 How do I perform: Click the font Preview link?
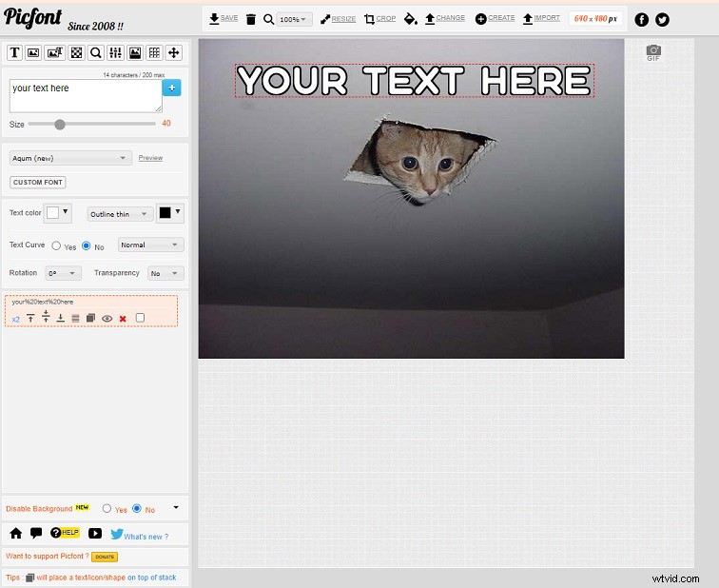(150, 158)
